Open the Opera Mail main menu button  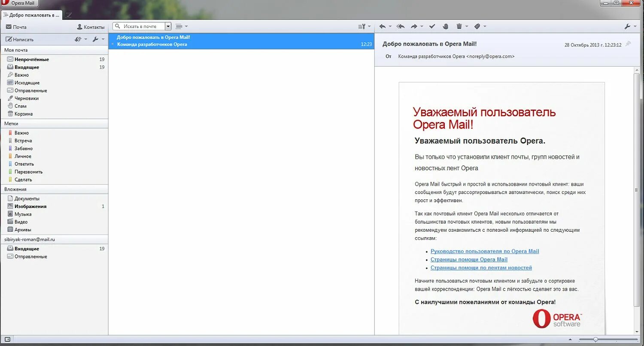(x=19, y=3)
